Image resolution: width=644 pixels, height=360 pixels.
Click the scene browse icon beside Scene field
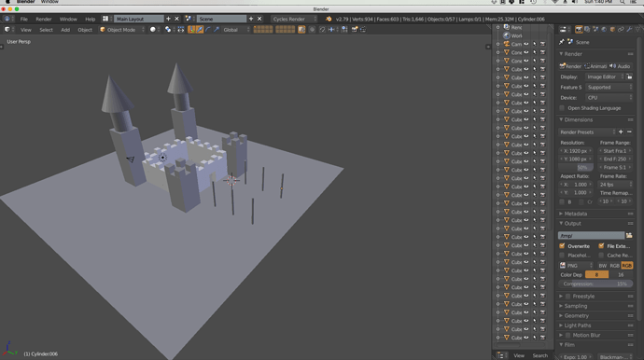[189, 19]
